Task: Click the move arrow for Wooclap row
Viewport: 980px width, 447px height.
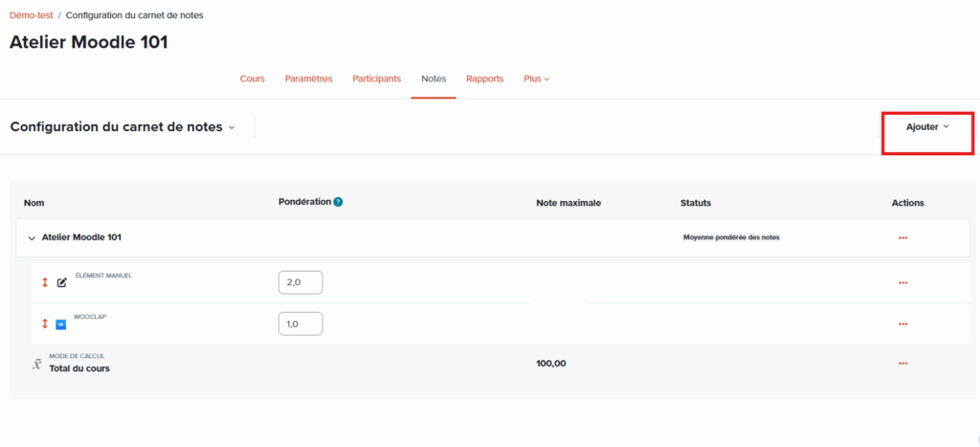Action: click(x=44, y=324)
